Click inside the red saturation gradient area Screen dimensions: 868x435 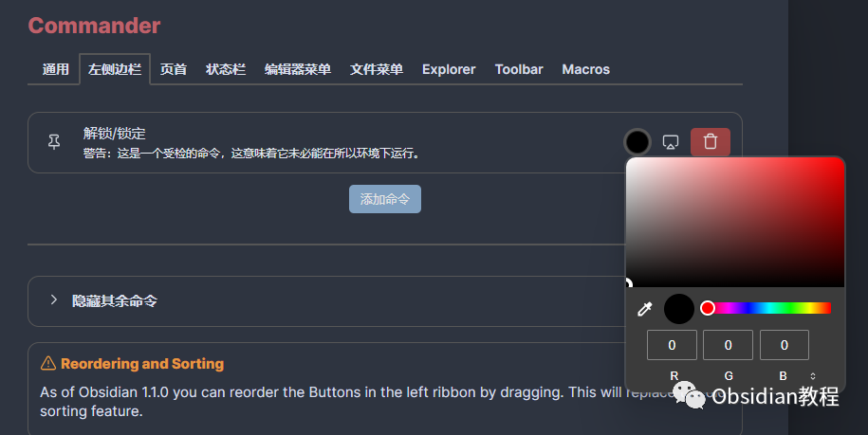point(735,222)
